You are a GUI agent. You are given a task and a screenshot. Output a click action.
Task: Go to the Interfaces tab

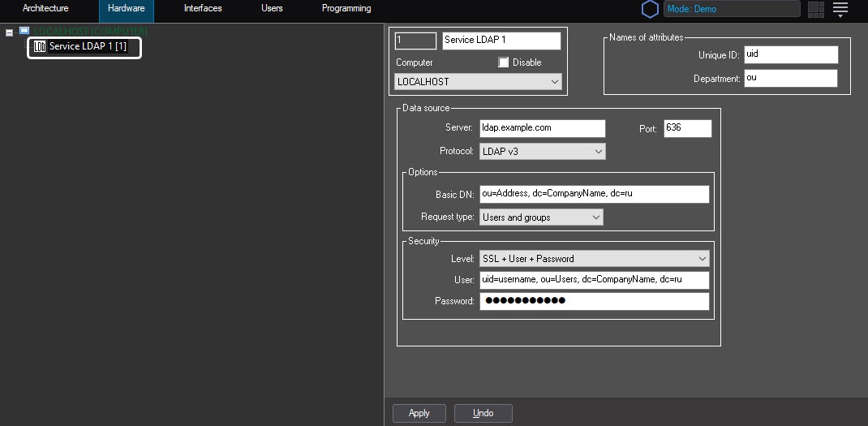(x=203, y=9)
